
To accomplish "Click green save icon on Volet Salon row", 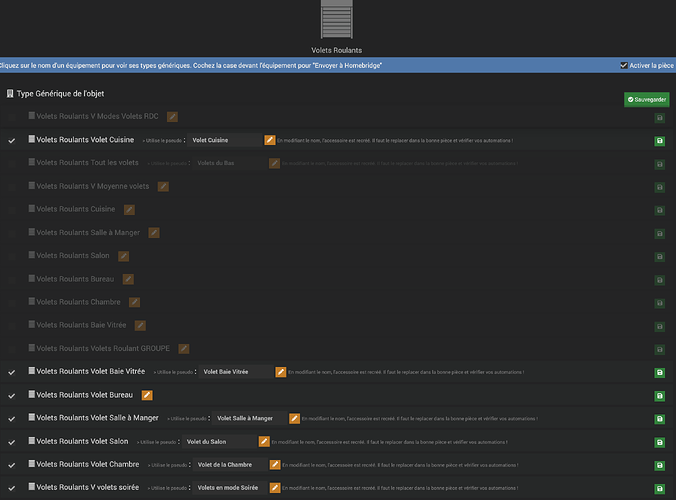I will [660, 442].
